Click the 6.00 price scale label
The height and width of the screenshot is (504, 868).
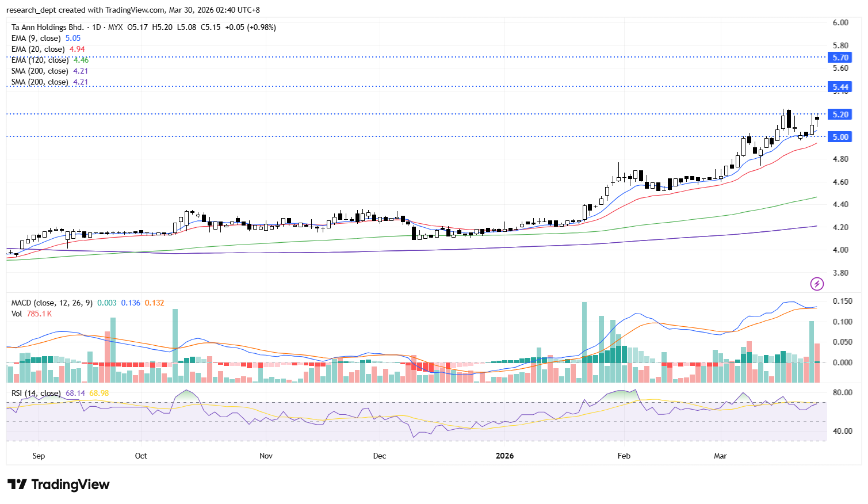(x=840, y=23)
